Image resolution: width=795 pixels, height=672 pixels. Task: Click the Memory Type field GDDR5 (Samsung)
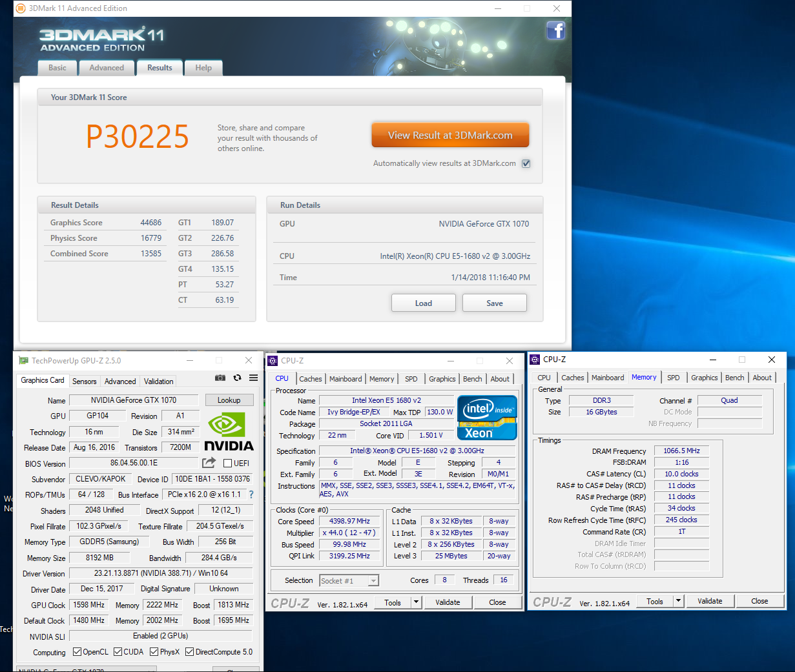pyautogui.click(x=109, y=542)
